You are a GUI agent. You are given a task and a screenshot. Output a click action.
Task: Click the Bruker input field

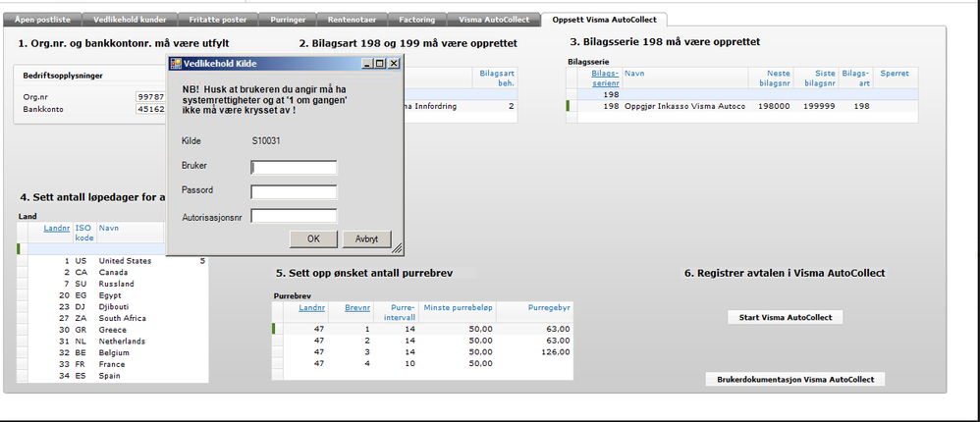[x=294, y=167]
